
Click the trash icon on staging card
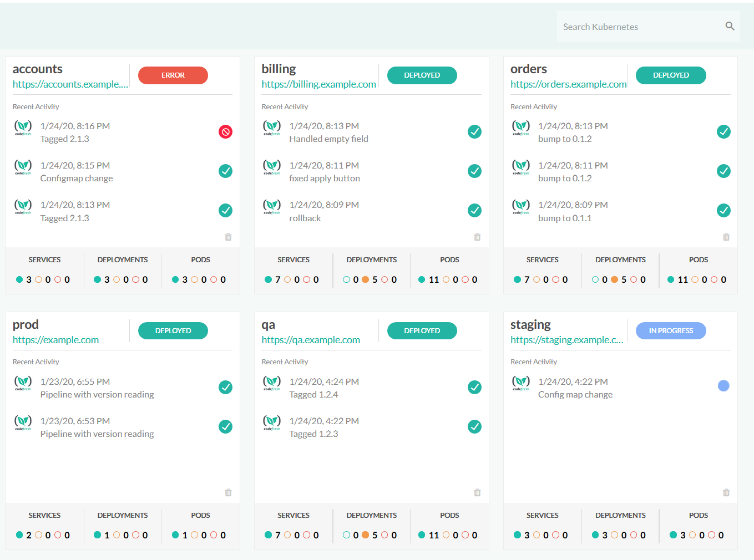(x=726, y=492)
